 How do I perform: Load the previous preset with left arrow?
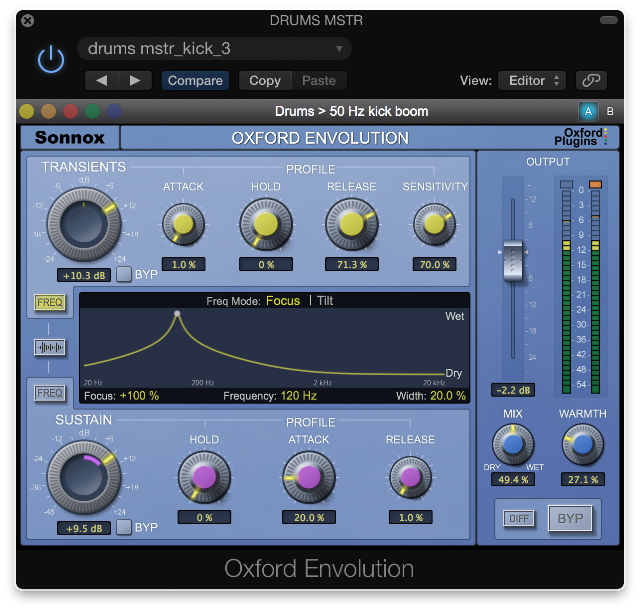tap(102, 80)
